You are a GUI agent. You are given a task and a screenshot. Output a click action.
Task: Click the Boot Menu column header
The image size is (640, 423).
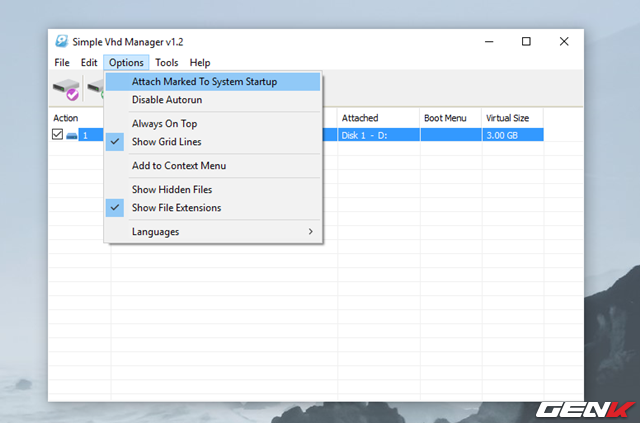(451, 118)
